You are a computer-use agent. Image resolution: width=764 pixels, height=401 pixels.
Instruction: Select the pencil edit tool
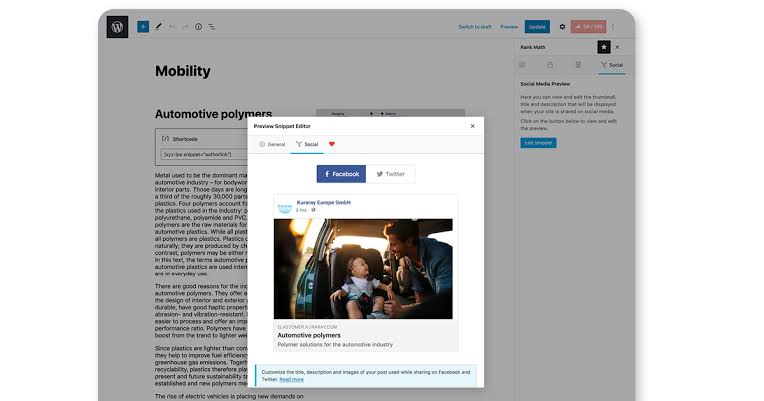pos(158,27)
